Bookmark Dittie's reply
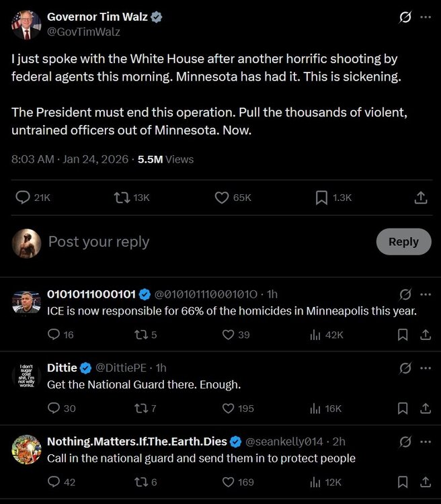The width and height of the screenshot is (441, 504). (403, 408)
